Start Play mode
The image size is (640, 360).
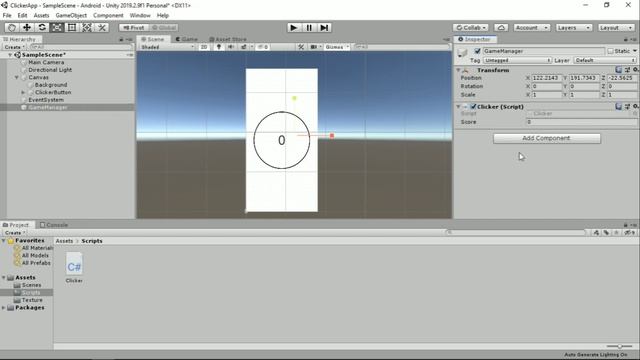(293, 27)
